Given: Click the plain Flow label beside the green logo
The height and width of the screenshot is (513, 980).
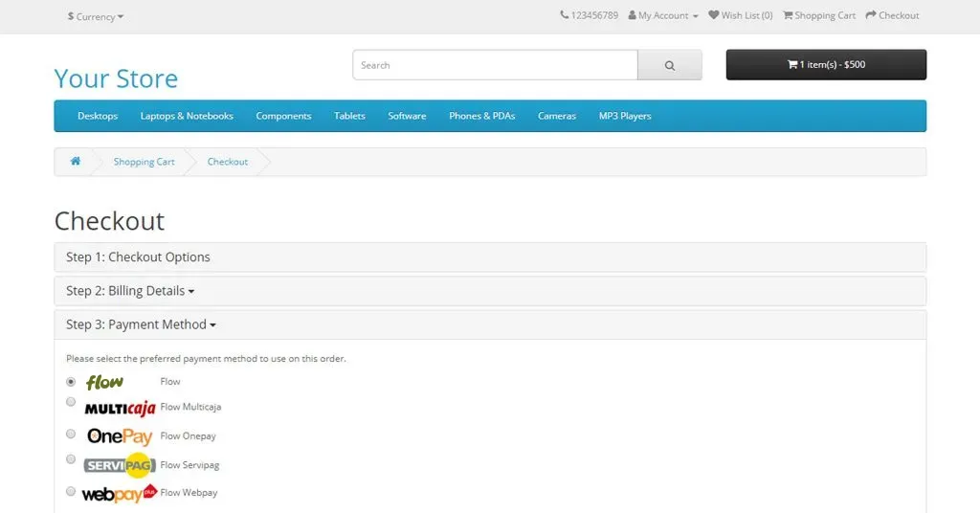Looking at the screenshot, I should tap(170, 381).
